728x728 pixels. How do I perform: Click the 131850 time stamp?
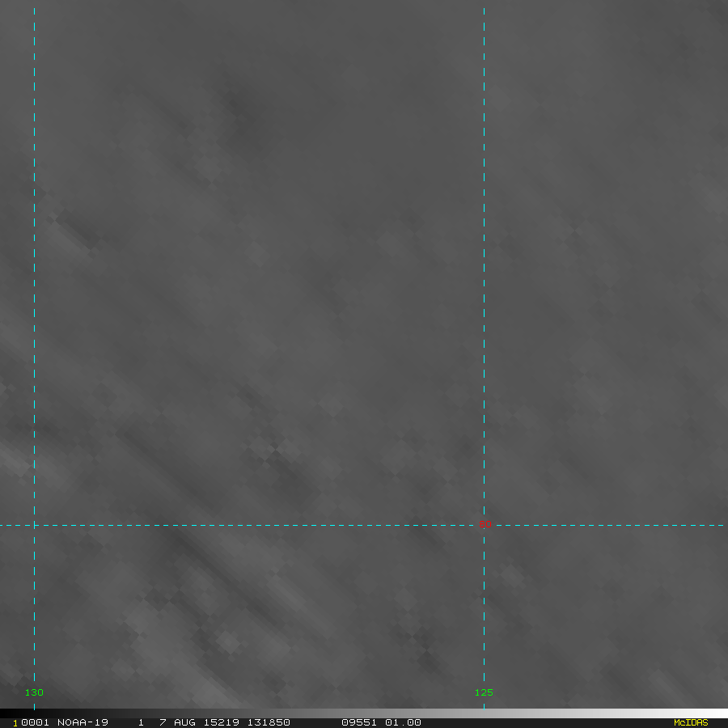[269, 722]
